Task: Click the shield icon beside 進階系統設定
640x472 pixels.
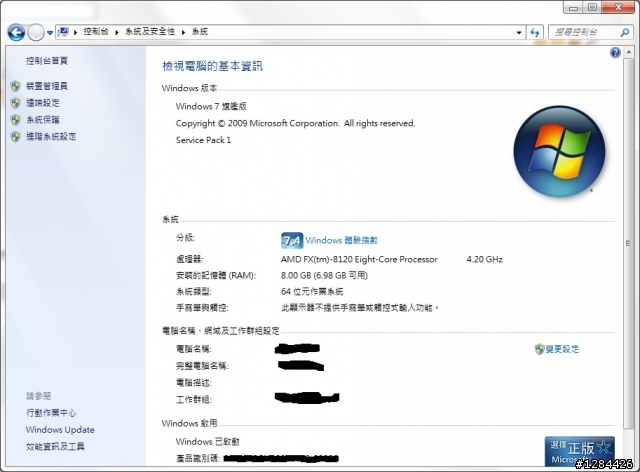Action: [16, 136]
